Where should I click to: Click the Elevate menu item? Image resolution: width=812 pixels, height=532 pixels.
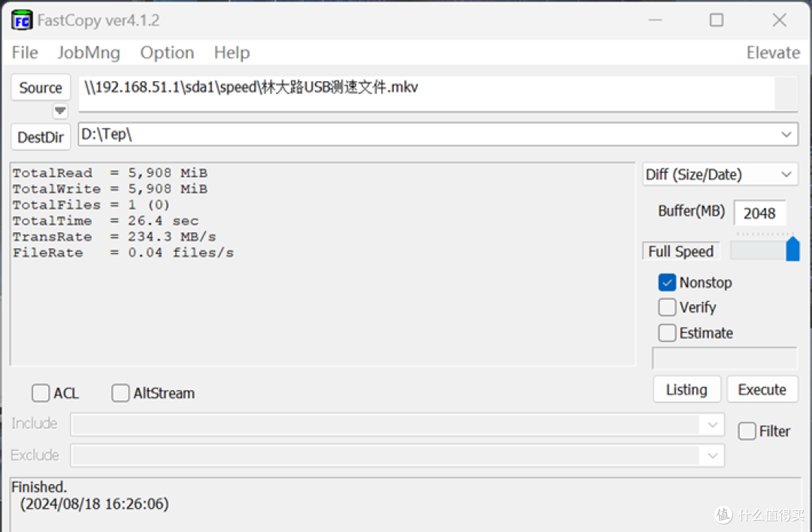coord(772,53)
